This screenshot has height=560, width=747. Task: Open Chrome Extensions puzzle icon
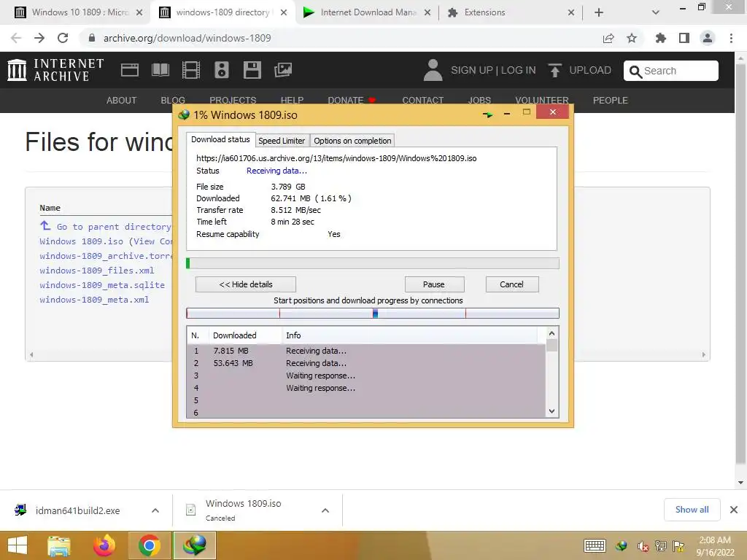tap(660, 38)
